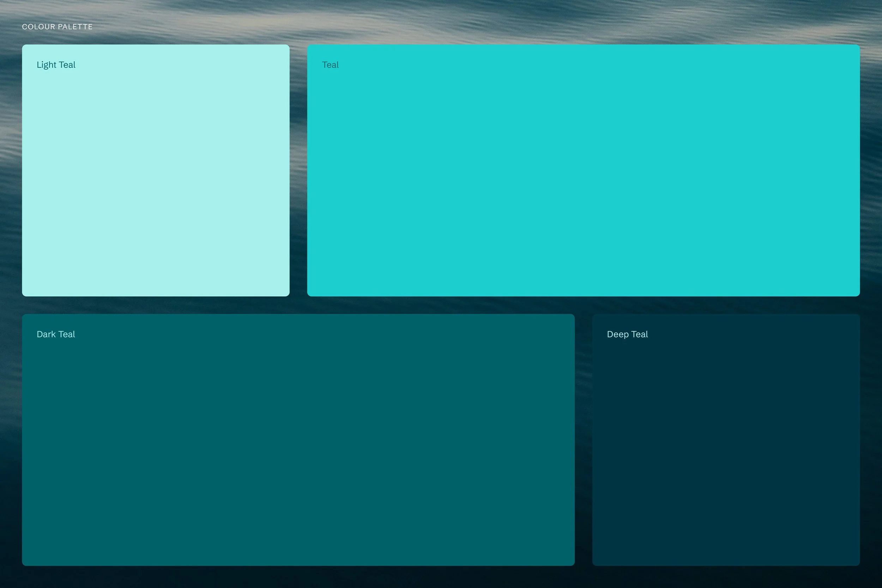This screenshot has width=882, height=588.
Task: Select the Light Teal colour swatch
Action: tap(156, 170)
